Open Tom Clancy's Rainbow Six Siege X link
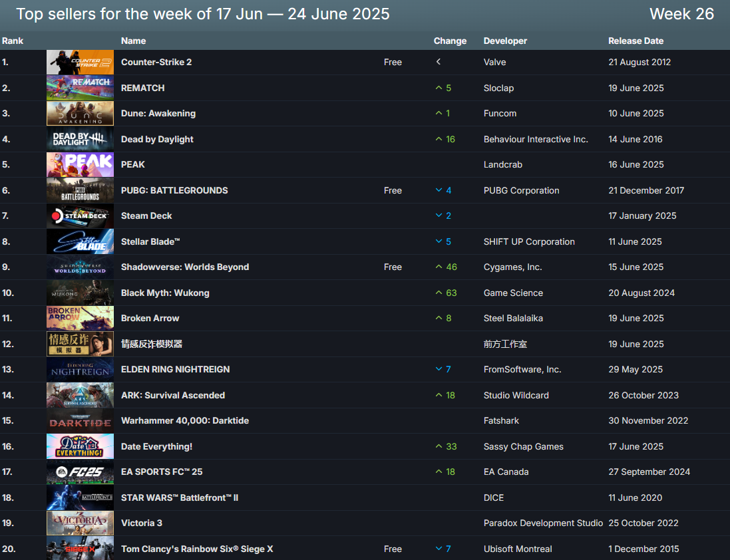Viewport: 730px width, 560px height. [x=197, y=549]
